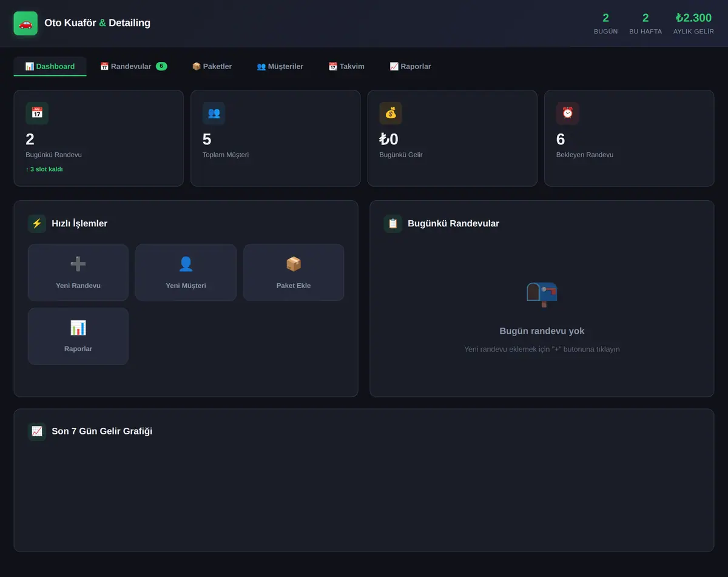The height and width of the screenshot is (577, 728).
Task: Click the money bag icon on Bugünkü Gelir card
Action: tap(391, 113)
